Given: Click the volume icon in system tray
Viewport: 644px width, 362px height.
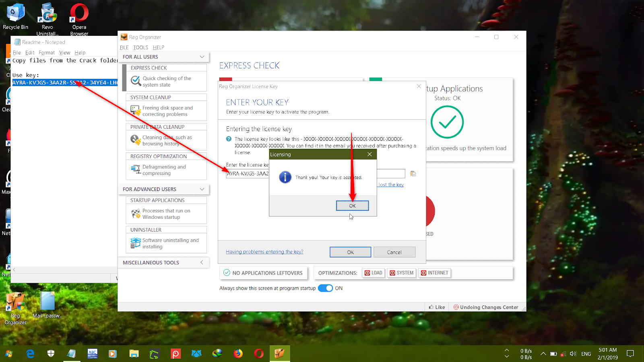Looking at the screenshot, I should tap(573, 354).
